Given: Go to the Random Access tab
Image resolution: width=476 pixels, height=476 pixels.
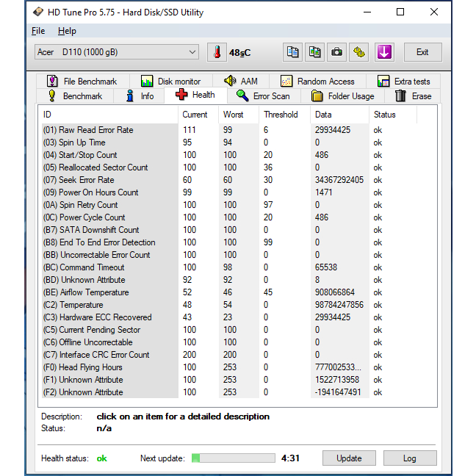Looking at the screenshot, I should point(317,82).
